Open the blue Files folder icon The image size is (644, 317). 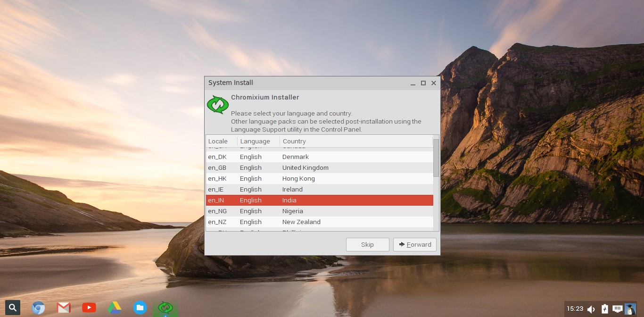point(140,308)
